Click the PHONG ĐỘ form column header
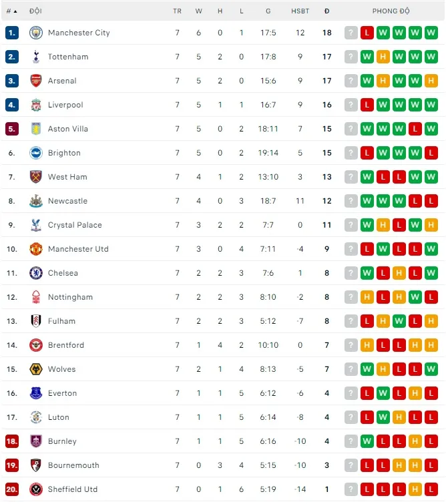This screenshot has width=446, height=504. (x=391, y=11)
